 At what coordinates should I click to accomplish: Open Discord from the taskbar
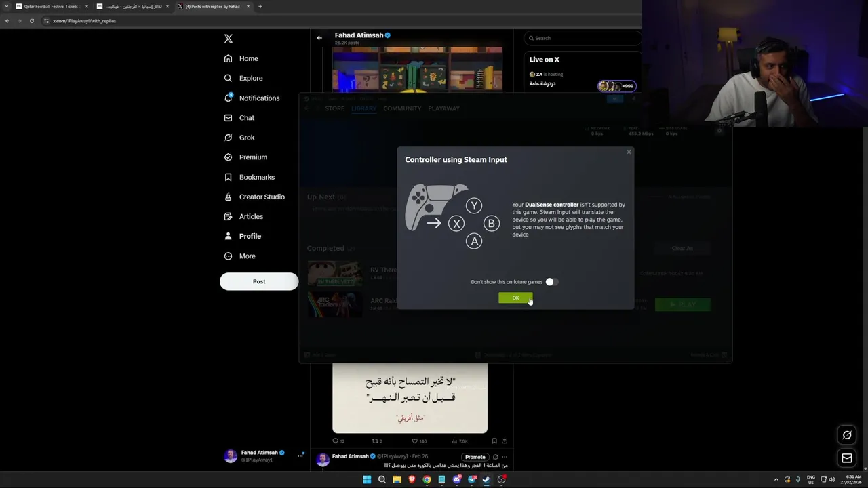tap(456, 480)
